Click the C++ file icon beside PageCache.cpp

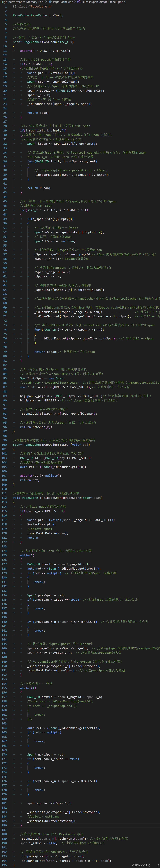[50, 2]
